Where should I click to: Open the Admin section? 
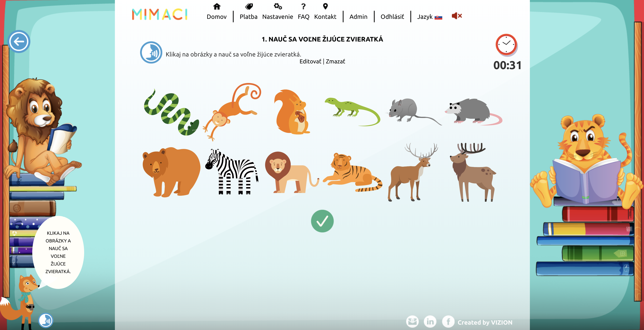358,17
